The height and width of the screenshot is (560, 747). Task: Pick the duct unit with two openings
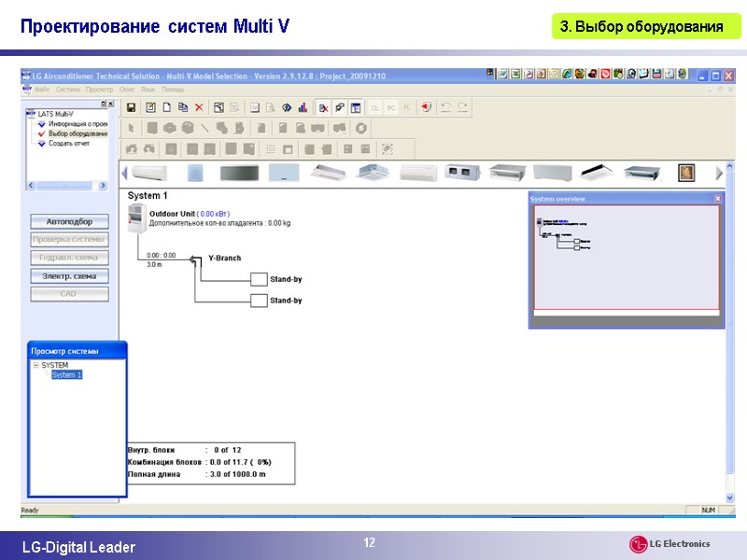coord(460,173)
